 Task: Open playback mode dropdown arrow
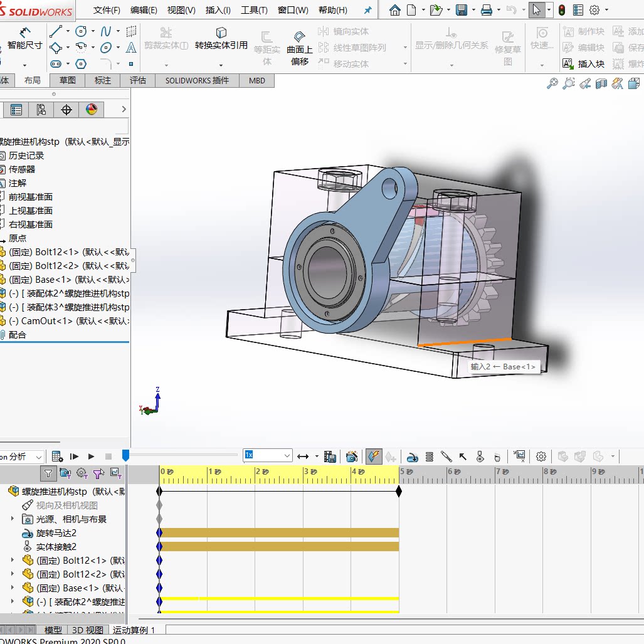coord(317,457)
